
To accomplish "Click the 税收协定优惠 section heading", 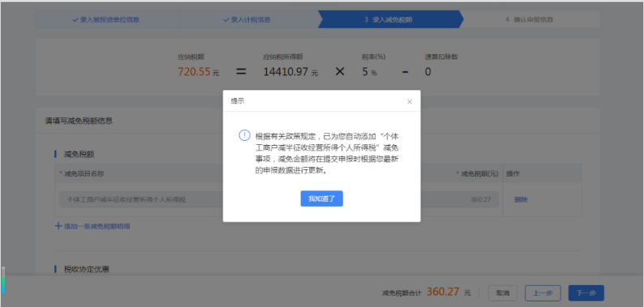I will point(86,269).
